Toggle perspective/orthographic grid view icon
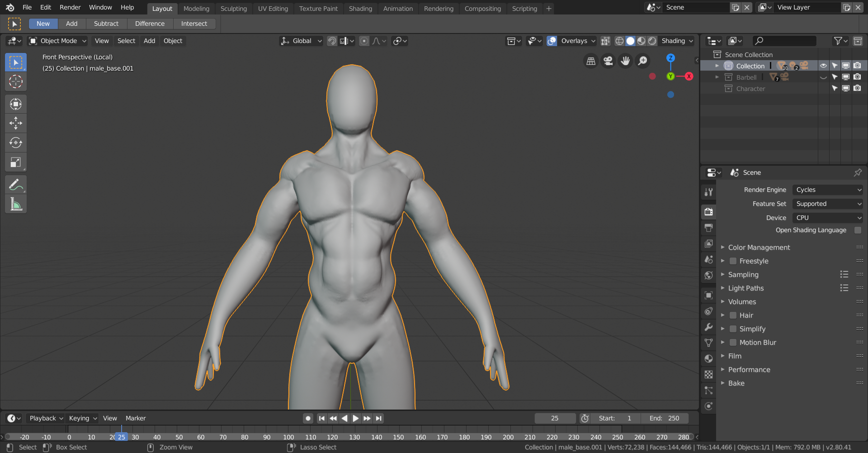The image size is (868, 453). pos(591,61)
